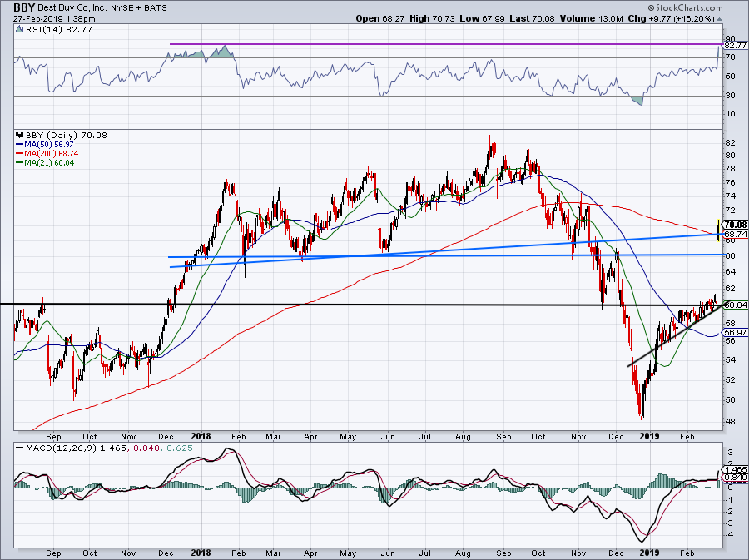Click the MA(50) 56.97 legend entry

pos(44,144)
